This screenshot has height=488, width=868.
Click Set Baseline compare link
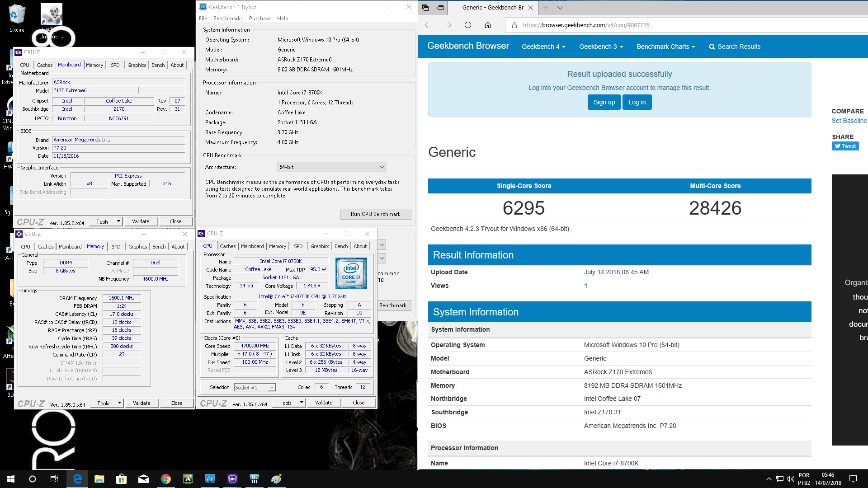[849, 121]
